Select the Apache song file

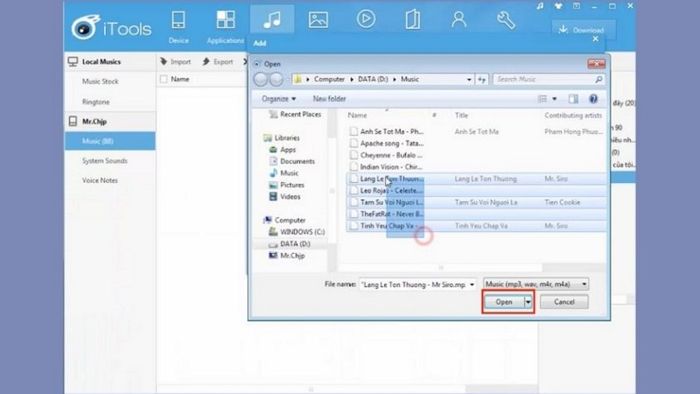[392, 143]
